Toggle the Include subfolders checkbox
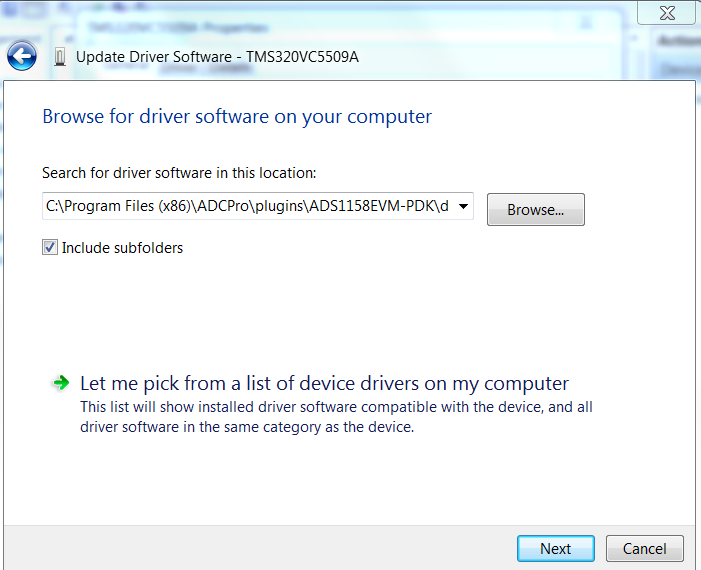The height and width of the screenshot is (570, 701). pyautogui.click(x=50, y=247)
